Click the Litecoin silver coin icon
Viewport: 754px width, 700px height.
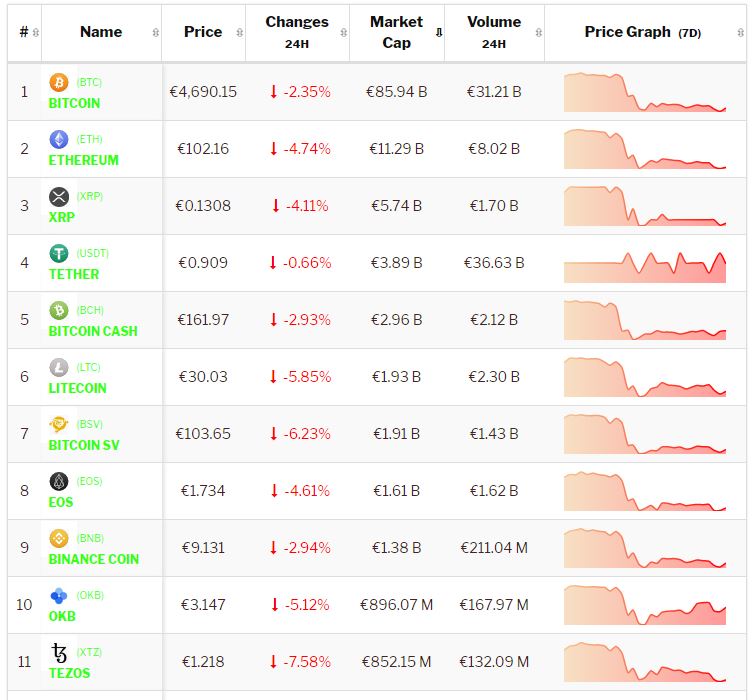[59, 367]
